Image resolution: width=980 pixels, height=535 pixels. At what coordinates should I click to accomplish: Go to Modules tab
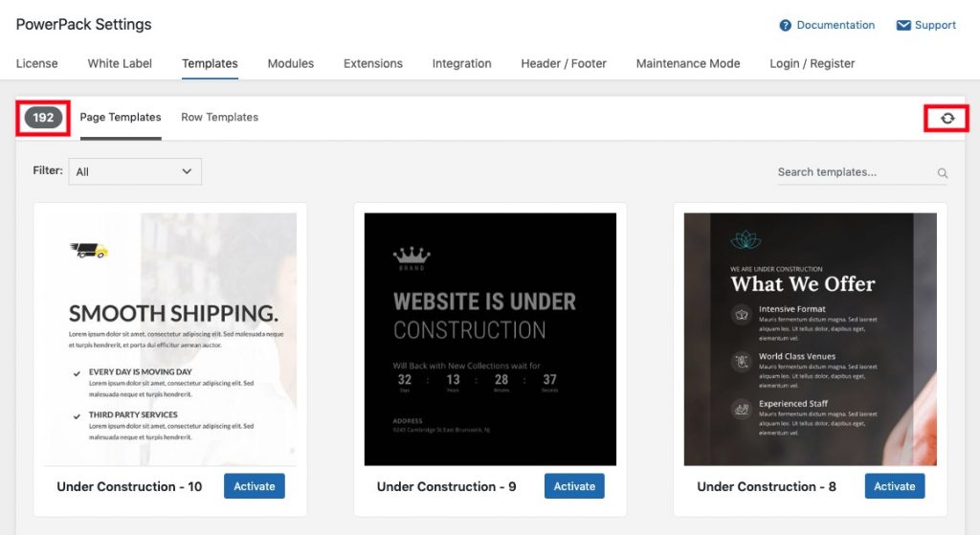tap(291, 63)
